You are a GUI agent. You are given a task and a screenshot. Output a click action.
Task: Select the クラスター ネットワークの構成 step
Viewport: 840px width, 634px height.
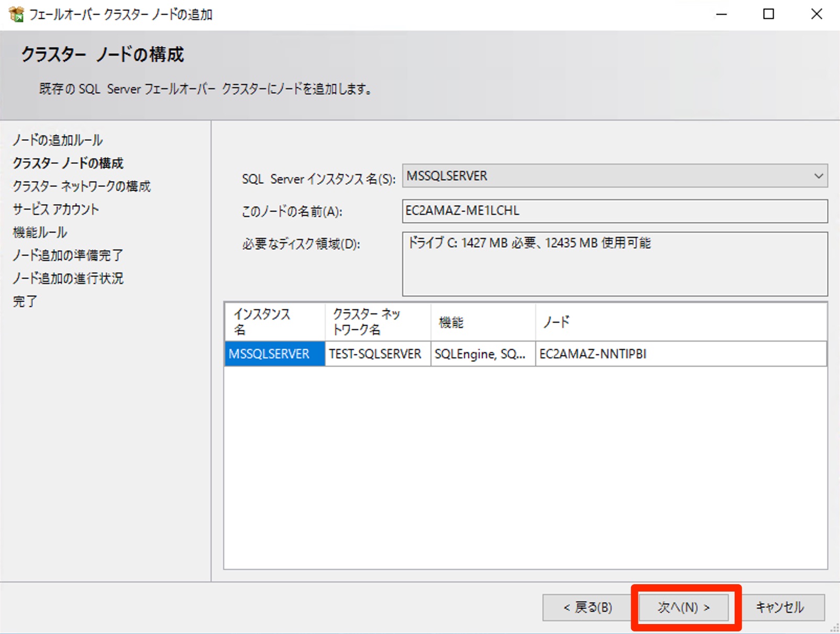tap(82, 186)
